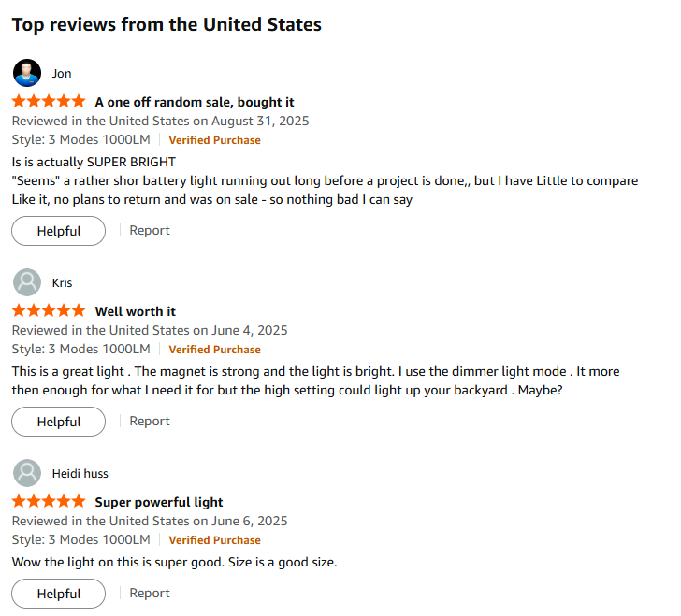Click the five-star rating on Jon's review
Viewport: 681px width, 616px height.
[x=49, y=101]
